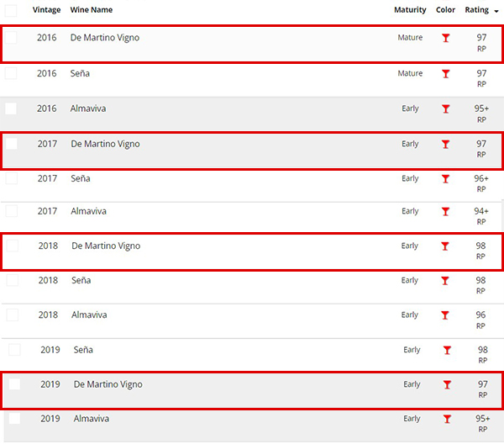Image resolution: width=504 pixels, height=444 pixels.
Task: Click wine glass icon for 2016 Almaviva
Action: 445,108
